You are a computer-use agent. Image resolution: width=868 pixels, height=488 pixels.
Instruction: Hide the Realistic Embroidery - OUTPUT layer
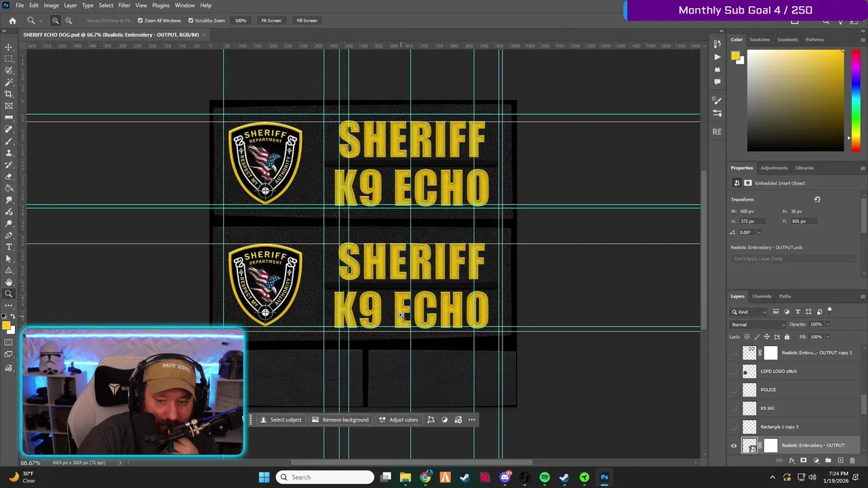click(x=734, y=445)
